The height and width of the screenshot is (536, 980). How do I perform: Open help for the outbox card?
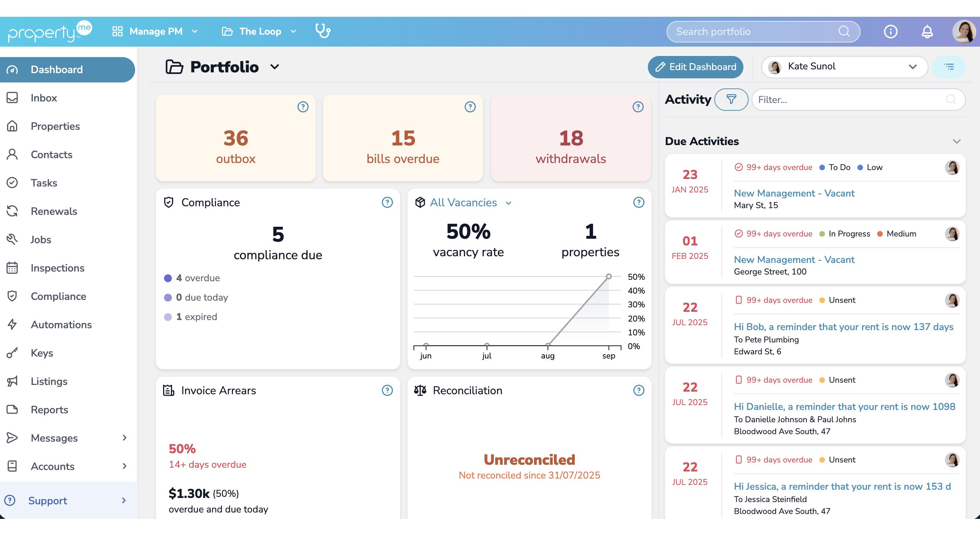[x=303, y=107]
